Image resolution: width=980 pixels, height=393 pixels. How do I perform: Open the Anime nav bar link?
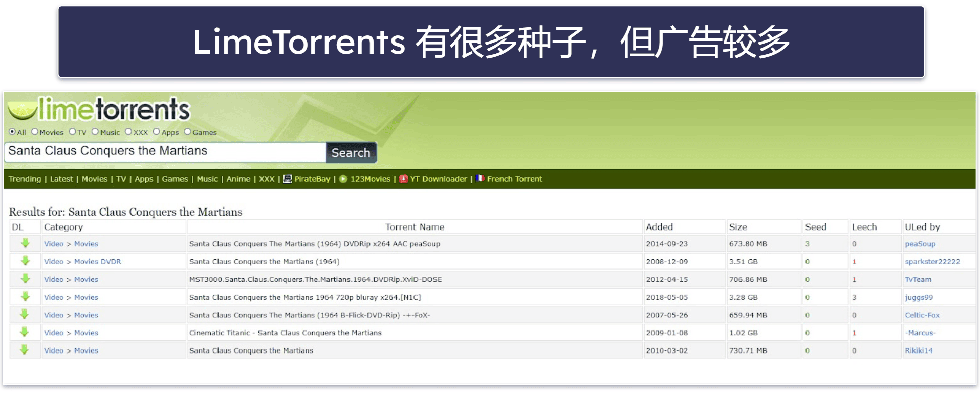[x=238, y=179]
